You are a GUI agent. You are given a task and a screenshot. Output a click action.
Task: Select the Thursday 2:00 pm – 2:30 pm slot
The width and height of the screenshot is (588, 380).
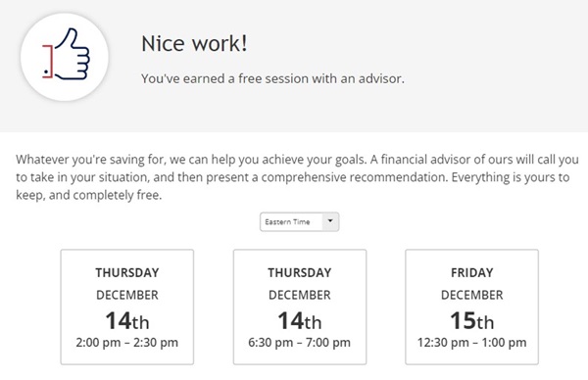point(127,307)
